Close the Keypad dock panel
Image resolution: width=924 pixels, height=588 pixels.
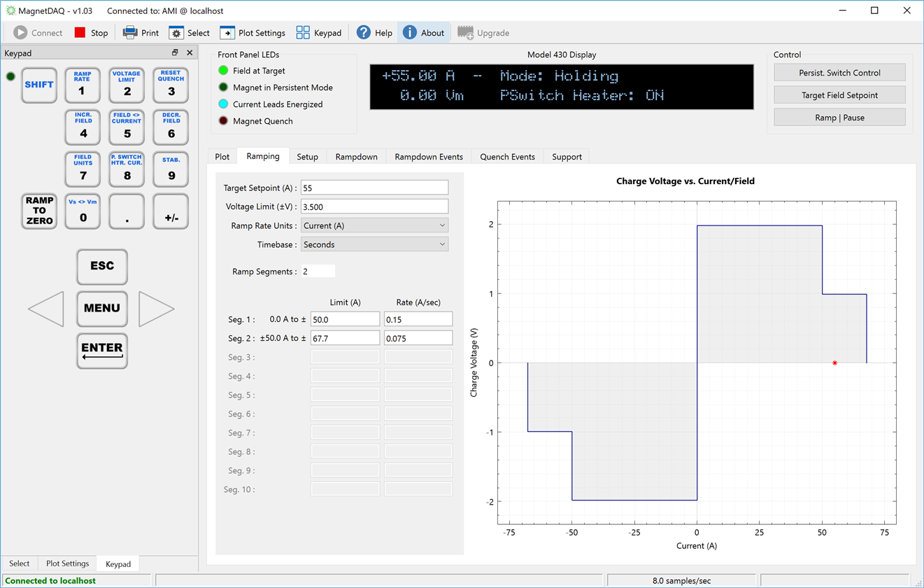(x=190, y=52)
